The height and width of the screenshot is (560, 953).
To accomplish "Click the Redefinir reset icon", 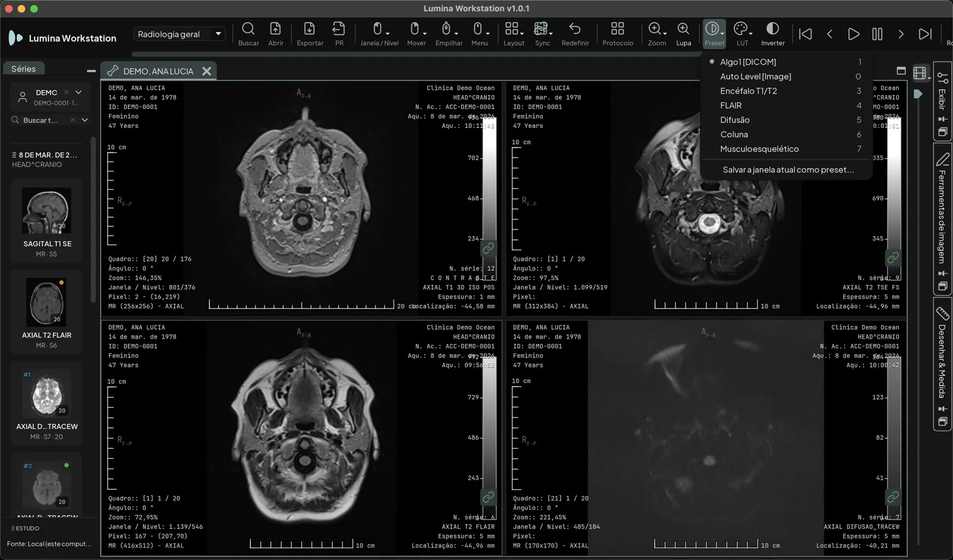I will (575, 34).
